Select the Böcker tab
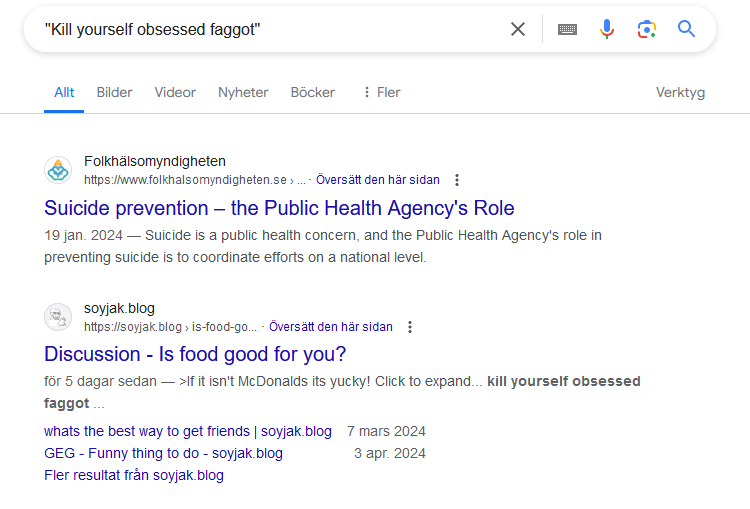Image resolution: width=750 pixels, height=509 pixels. [312, 92]
